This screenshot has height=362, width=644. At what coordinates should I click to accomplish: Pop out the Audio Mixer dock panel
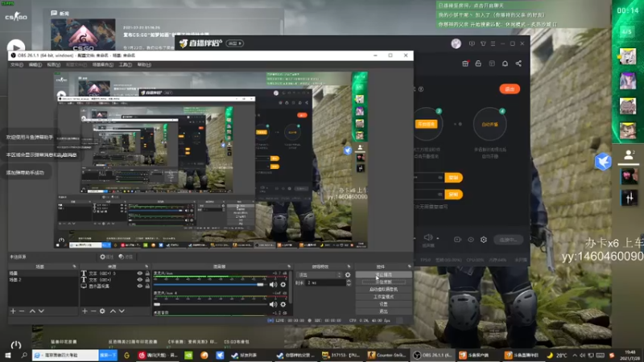click(x=289, y=266)
